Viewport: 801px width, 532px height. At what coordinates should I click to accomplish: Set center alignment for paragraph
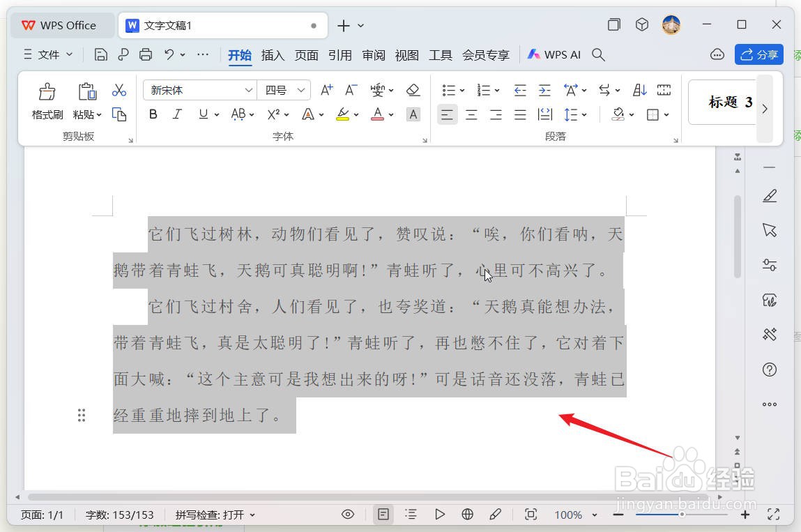(x=471, y=114)
